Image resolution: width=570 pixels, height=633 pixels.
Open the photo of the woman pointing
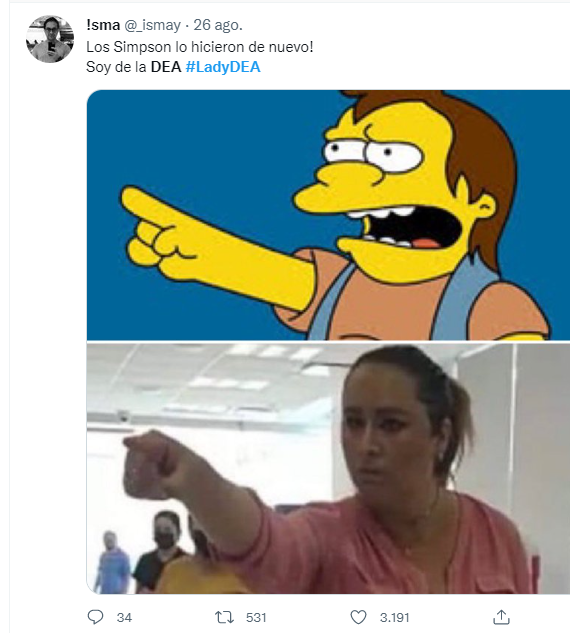tap(328, 468)
